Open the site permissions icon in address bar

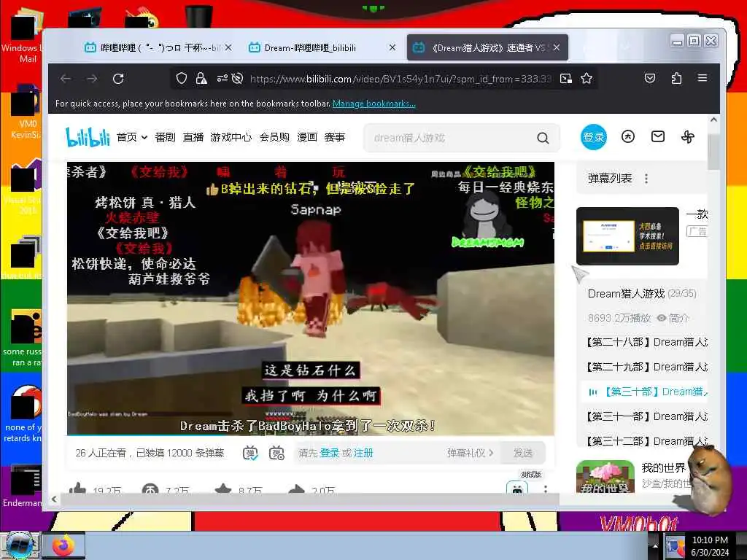coord(222,79)
